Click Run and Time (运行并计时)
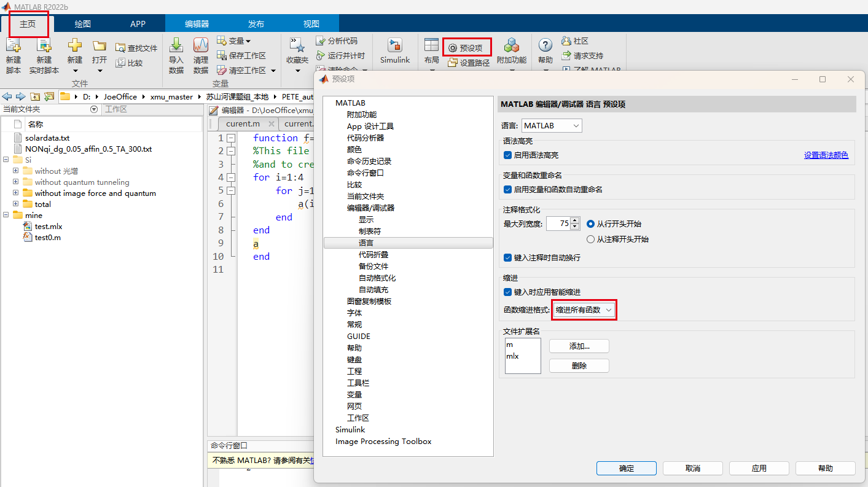This screenshot has width=868, height=487. pos(340,55)
